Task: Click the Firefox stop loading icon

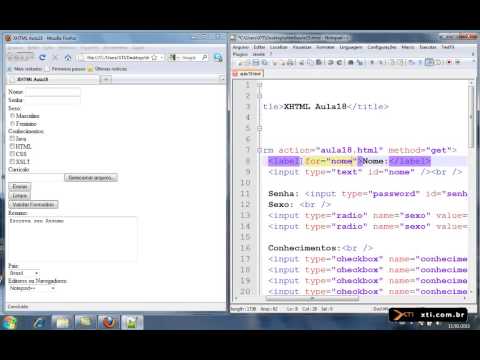Action: (55, 58)
